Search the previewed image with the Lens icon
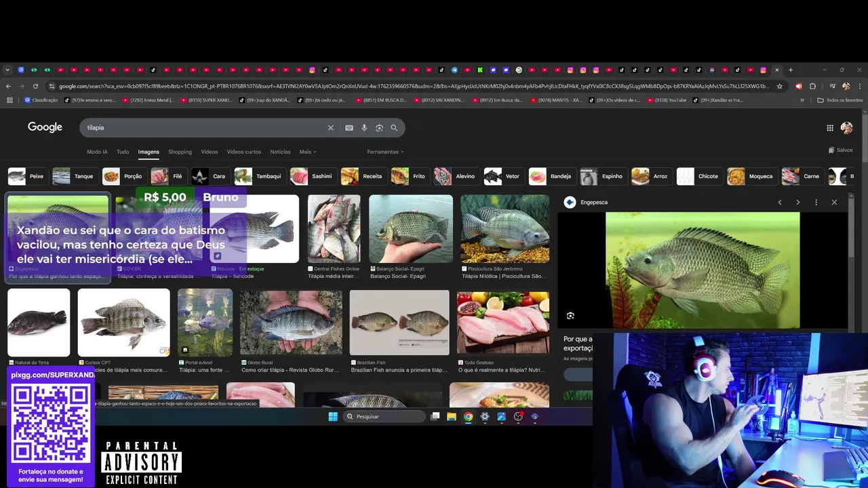The width and height of the screenshot is (868, 488). [570, 316]
